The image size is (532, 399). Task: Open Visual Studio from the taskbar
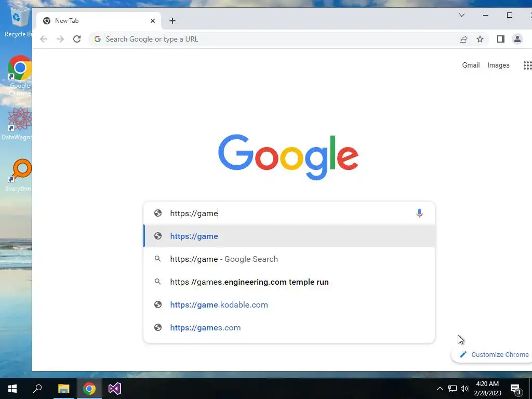tap(115, 389)
